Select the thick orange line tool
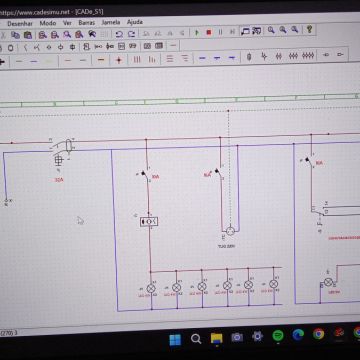Screen dimensions: 360x360 101,60
